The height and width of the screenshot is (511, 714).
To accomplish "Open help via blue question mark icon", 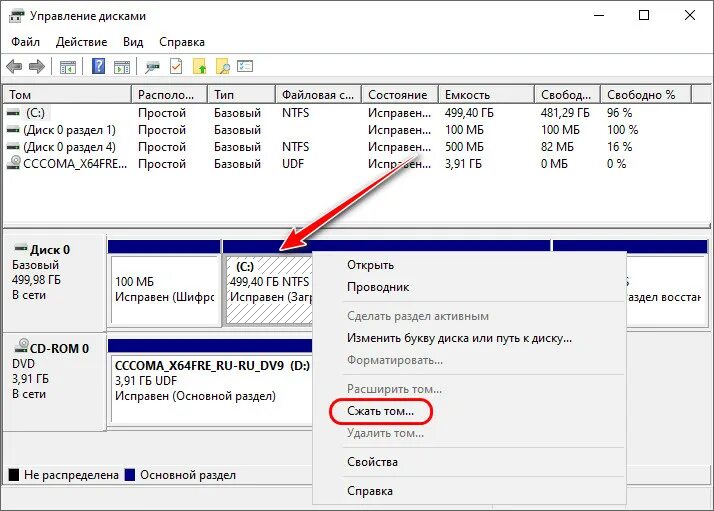I will [98, 66].
